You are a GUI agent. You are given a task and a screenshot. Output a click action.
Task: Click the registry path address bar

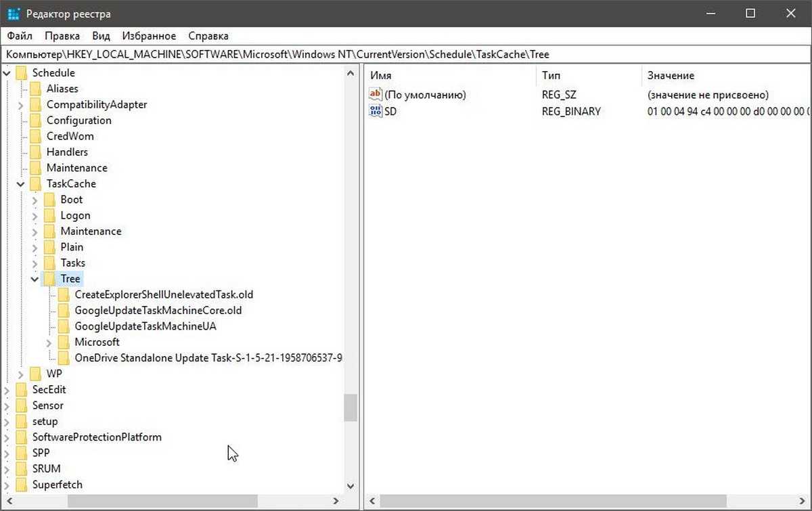coord(406,55)
